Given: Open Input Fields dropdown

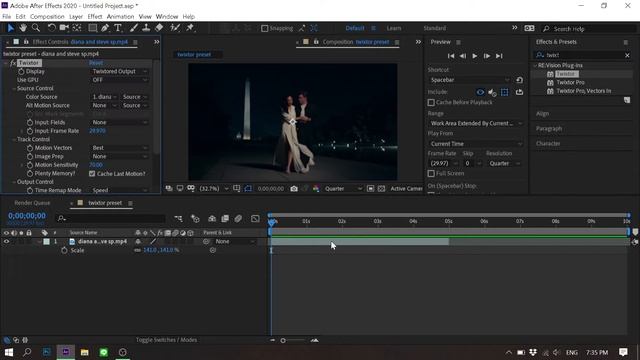Looking at the screenshot, I should click(119, 122).
